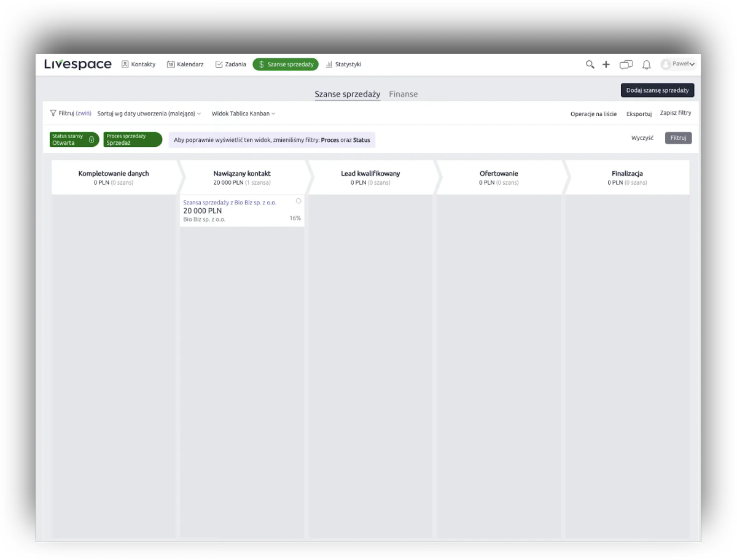Click Eksportuj
Screen dimensions: 737x560
click(639, 114)
